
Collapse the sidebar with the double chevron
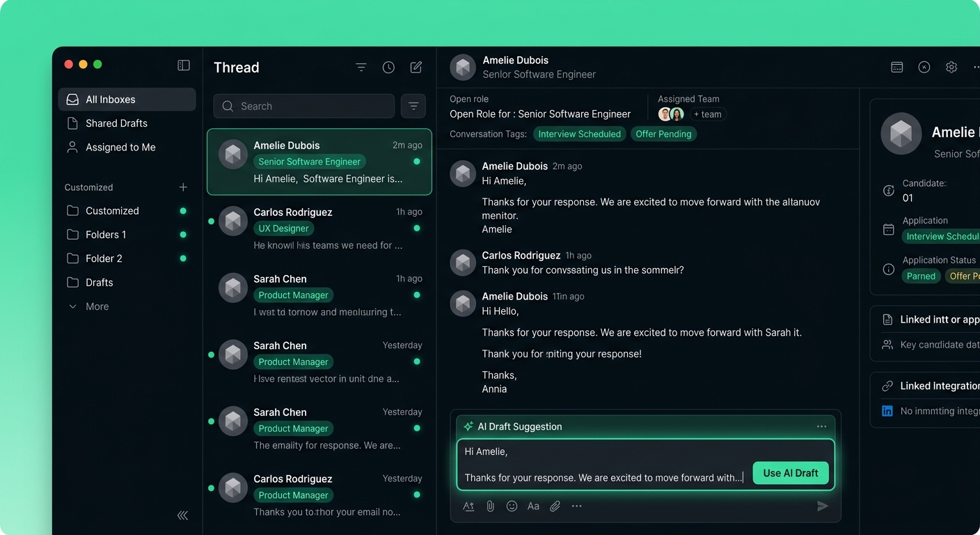(x=182, y=515)
